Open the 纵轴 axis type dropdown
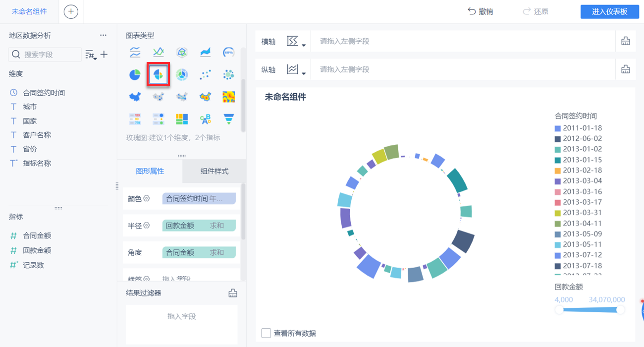The height and width of the screenshot is (347, 644). click(x=296, y=70)
